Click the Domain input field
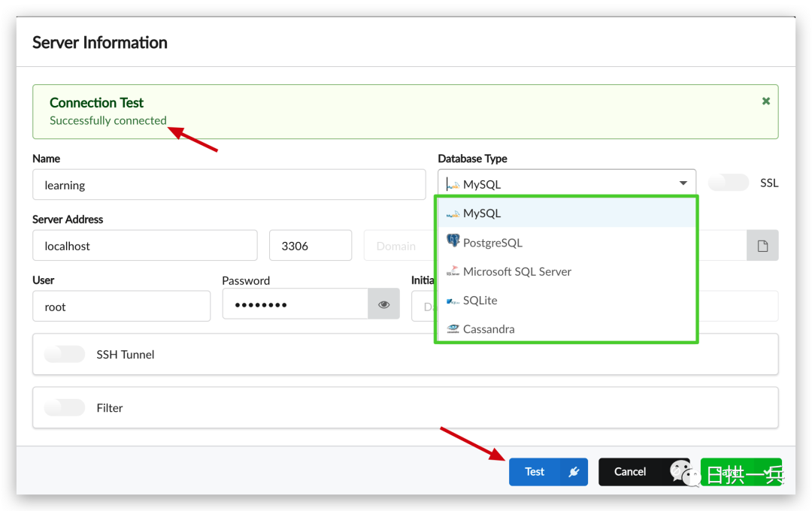 click(x=398, y=246)
